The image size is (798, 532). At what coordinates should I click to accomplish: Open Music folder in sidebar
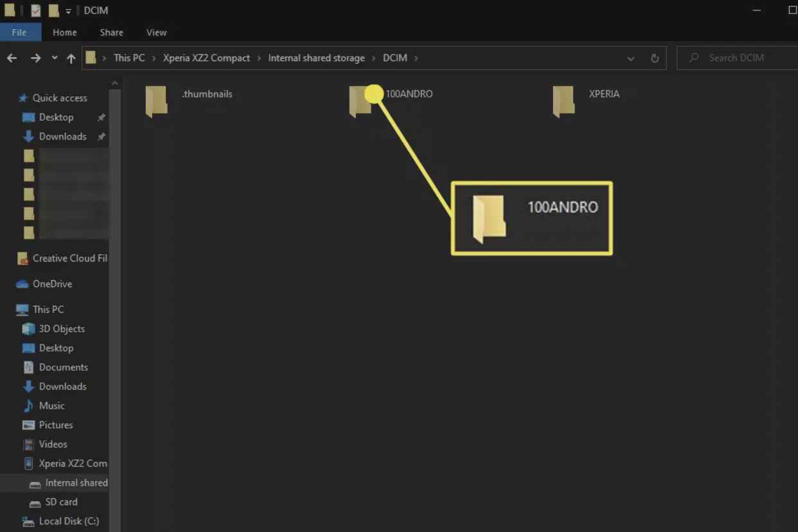[51, 406]
